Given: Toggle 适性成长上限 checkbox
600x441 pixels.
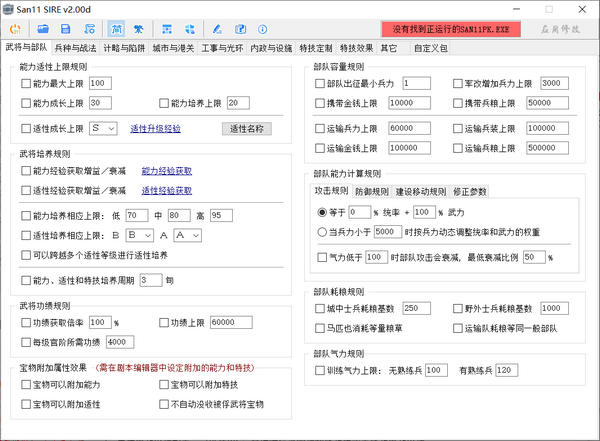Looking at the screenshot, I should [x=26, y=129].
